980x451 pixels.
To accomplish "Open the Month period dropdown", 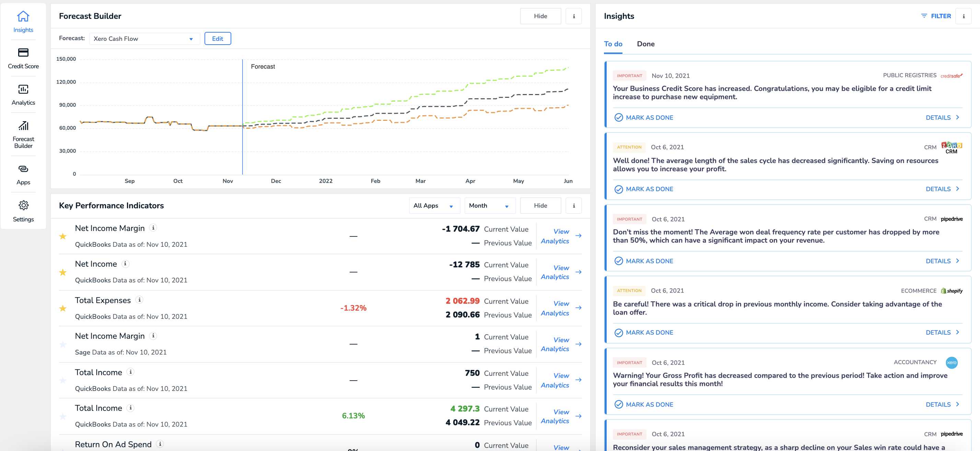I will tap(490, 206).
